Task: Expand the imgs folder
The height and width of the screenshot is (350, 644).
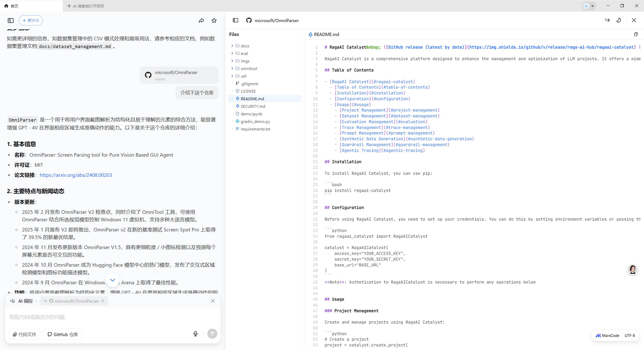Action: click(x=265, y=61)
